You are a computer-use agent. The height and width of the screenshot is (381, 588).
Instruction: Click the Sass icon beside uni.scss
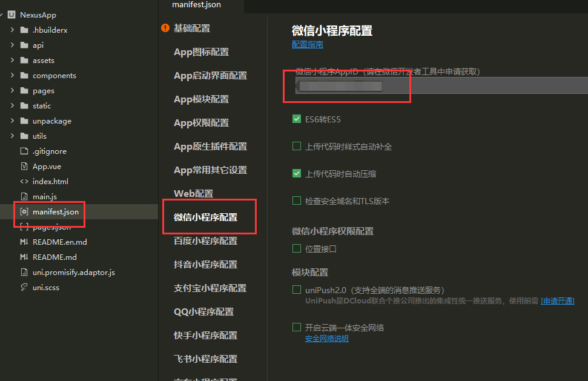tap(24, 287)
